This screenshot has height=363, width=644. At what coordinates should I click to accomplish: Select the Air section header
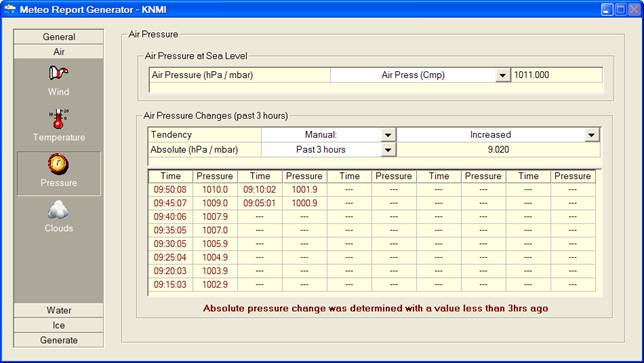point(59,52)
